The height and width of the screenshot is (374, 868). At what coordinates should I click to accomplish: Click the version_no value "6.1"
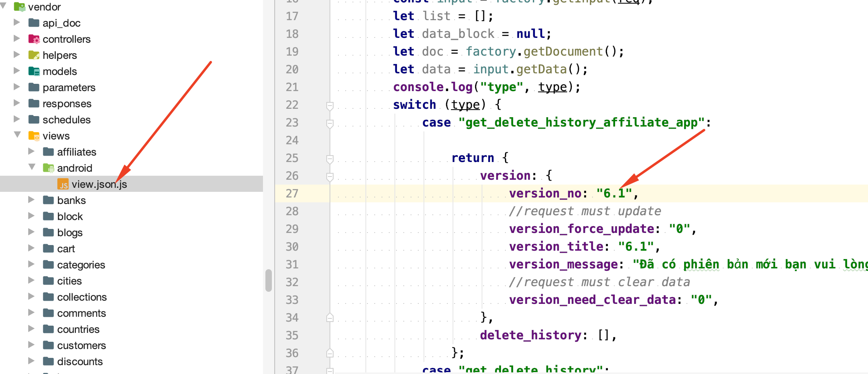click(x=614, y=193)
